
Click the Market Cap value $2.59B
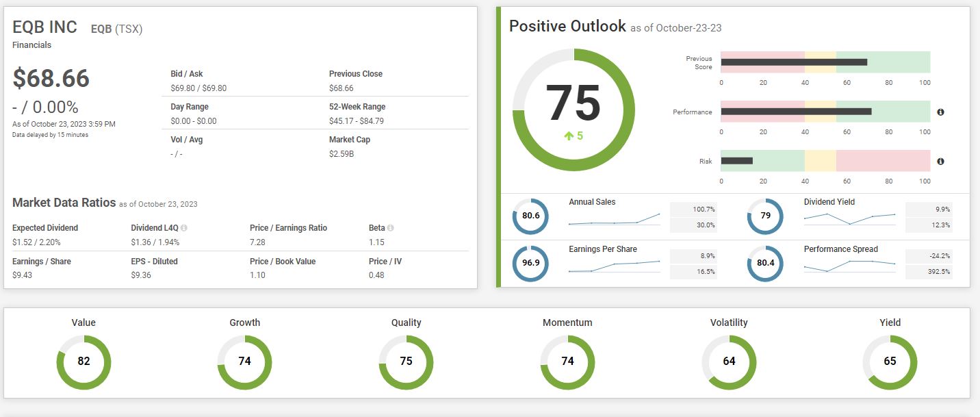(x=341, y=154)
